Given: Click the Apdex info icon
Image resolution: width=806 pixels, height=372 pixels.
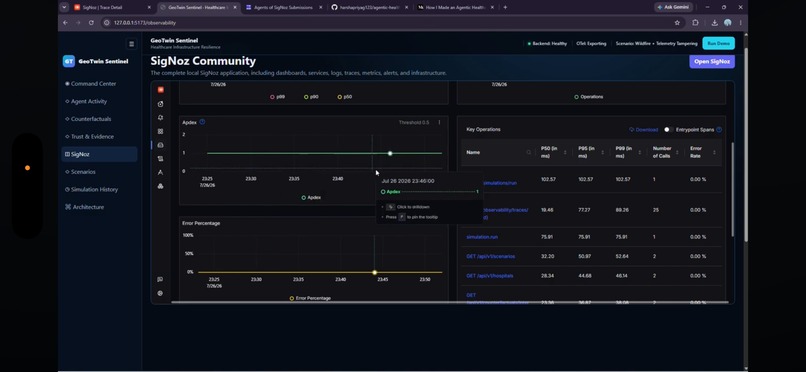Looking at the screenshot, I should (x=202, y=122).
